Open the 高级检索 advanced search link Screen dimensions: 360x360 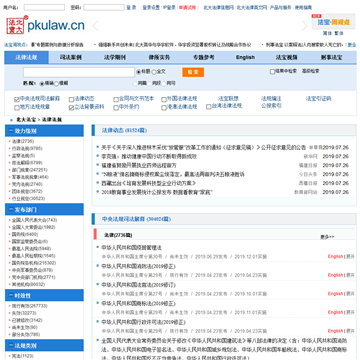(x=311, y=71)
